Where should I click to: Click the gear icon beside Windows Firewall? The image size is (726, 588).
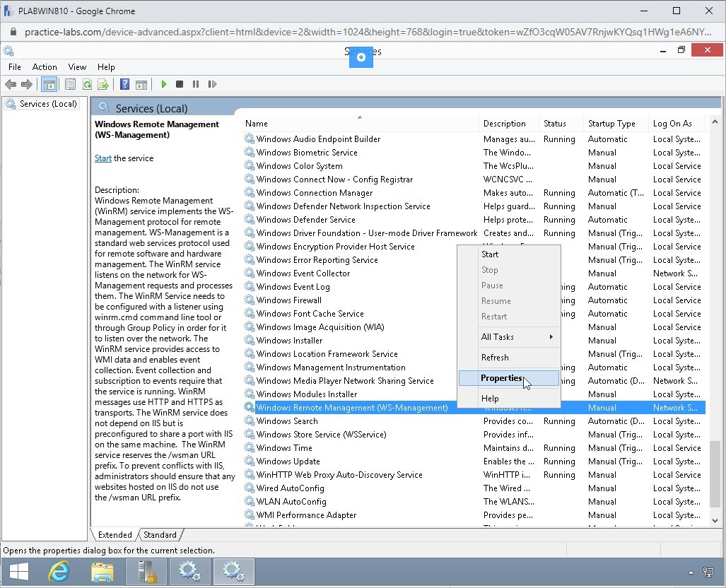click(249, 300)
